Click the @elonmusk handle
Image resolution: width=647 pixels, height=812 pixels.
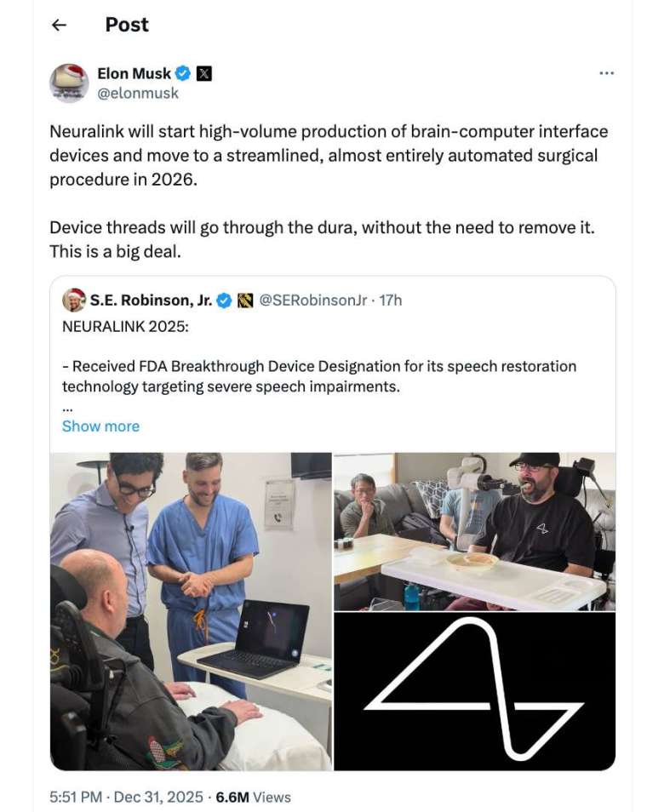point(138,93)
